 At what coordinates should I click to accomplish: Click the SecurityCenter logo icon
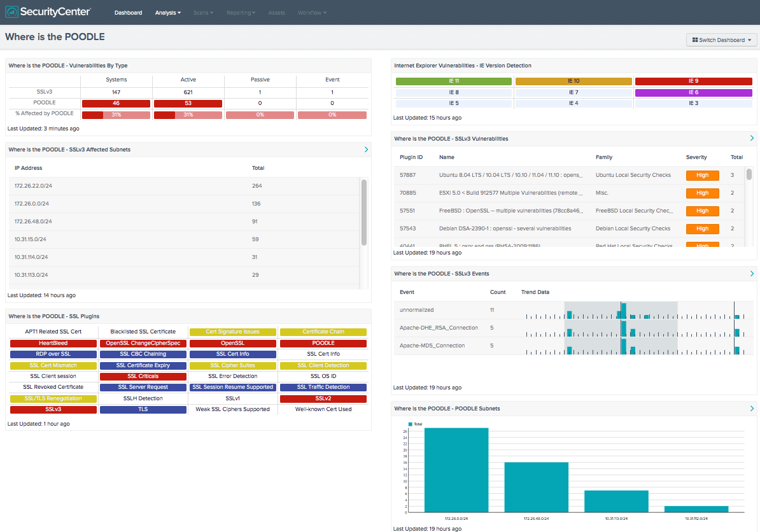pos(11,12)
